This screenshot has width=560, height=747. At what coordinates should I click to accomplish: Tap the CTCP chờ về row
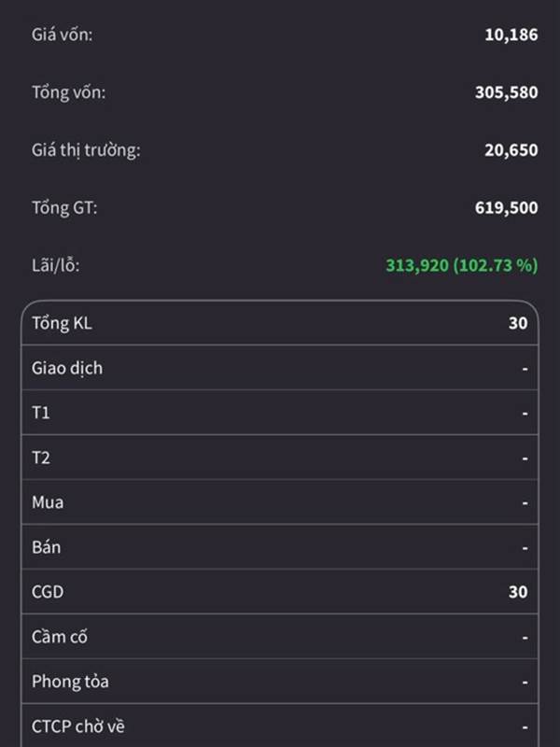[280, 726]
